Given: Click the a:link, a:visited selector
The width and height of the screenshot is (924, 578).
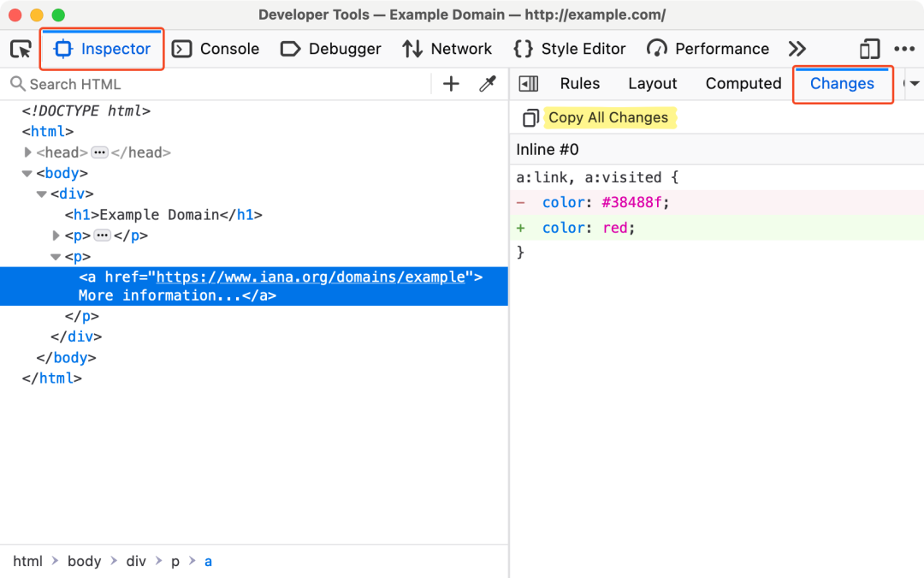Looking at the screenshot, I should (589, 177).
